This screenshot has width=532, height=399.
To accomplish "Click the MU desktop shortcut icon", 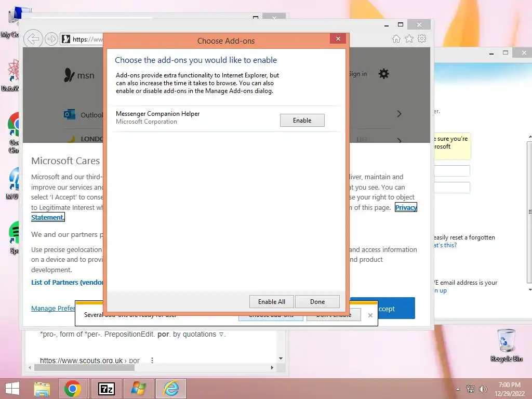I will click(13, 183).
